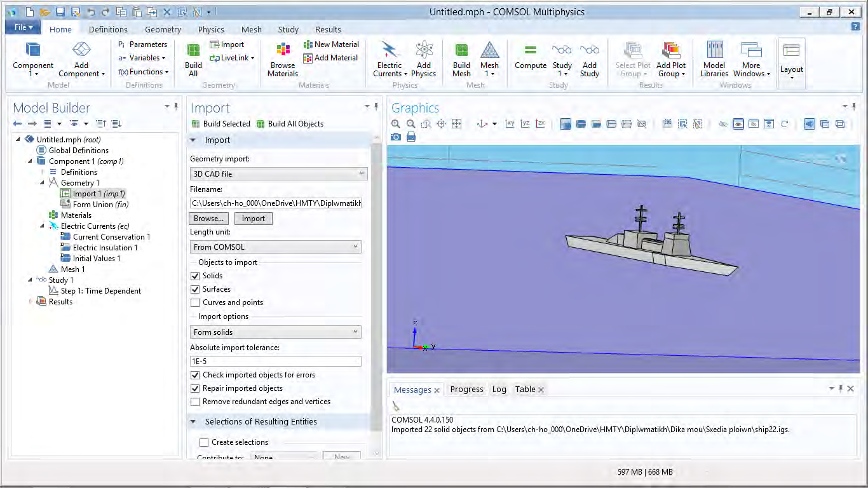Open the Progress tab

click(x=466, y=390)
